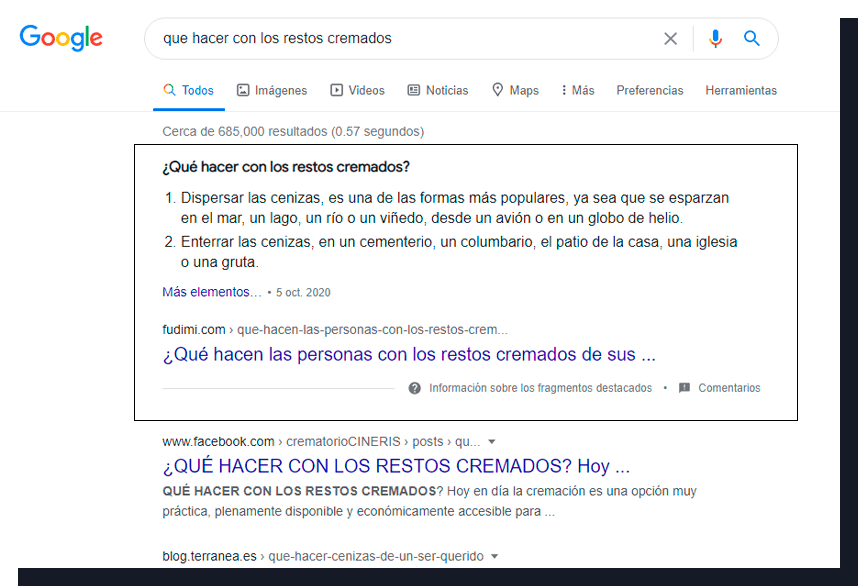Click the blue magnifying glass search button
This screenshot has width=858, height=586.
tap(752, 39)
